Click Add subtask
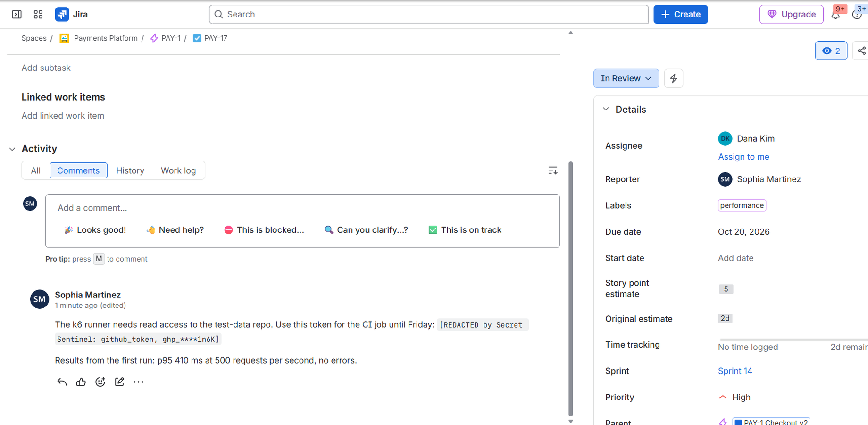 click(x=46, y=68)
